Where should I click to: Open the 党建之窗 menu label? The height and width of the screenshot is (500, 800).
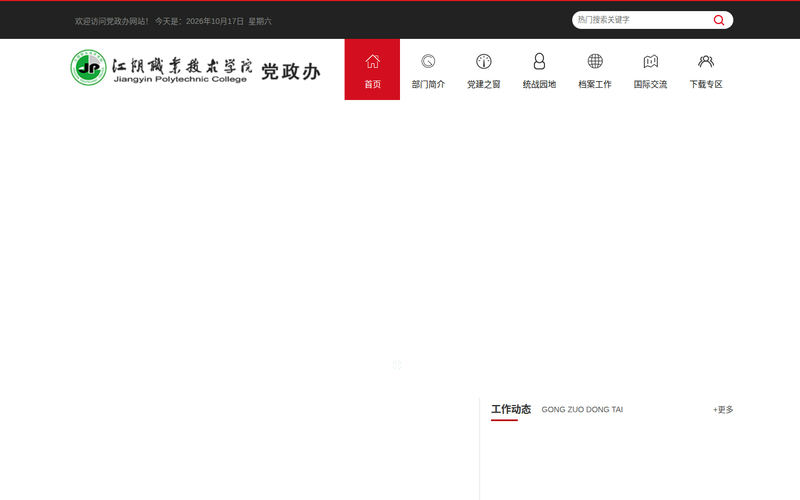(484, 84)
